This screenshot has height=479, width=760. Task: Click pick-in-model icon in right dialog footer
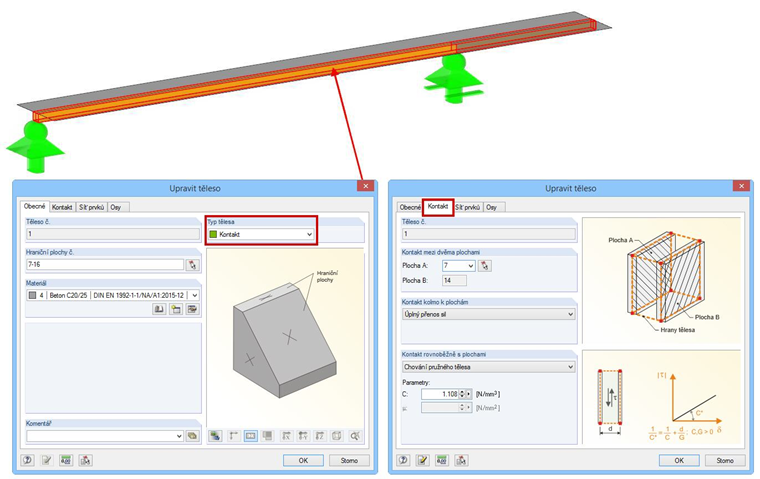pyautogui.click(x=461, y=460)
